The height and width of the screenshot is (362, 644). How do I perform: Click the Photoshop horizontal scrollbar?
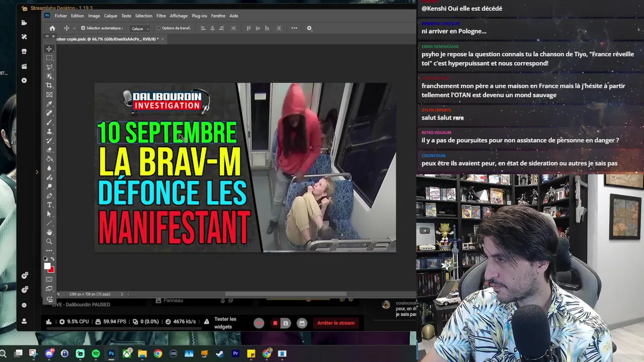coord(286,294)
